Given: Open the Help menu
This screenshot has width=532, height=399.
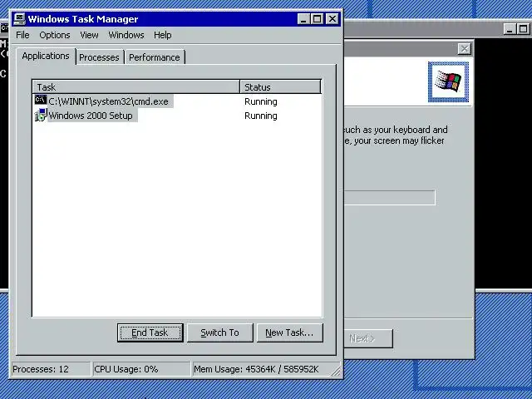Looking at the screenshot, I should pyautogui.click(x=163, y=35).
